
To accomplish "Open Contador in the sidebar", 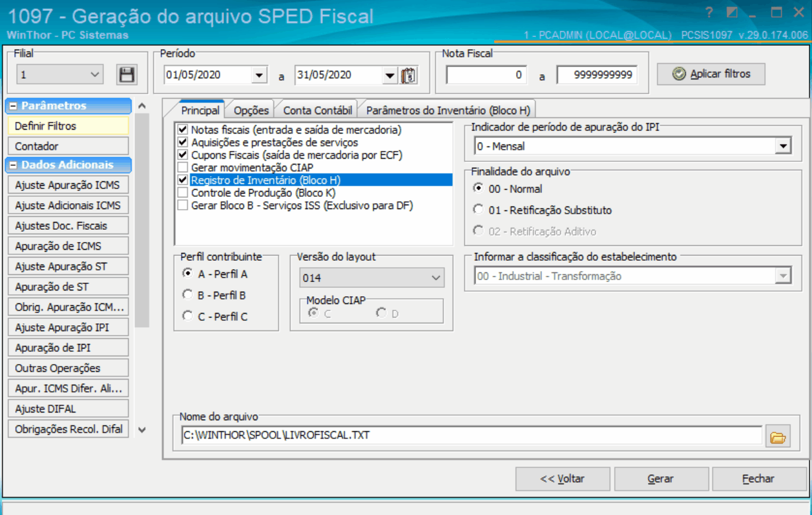I will coord(68,146).
